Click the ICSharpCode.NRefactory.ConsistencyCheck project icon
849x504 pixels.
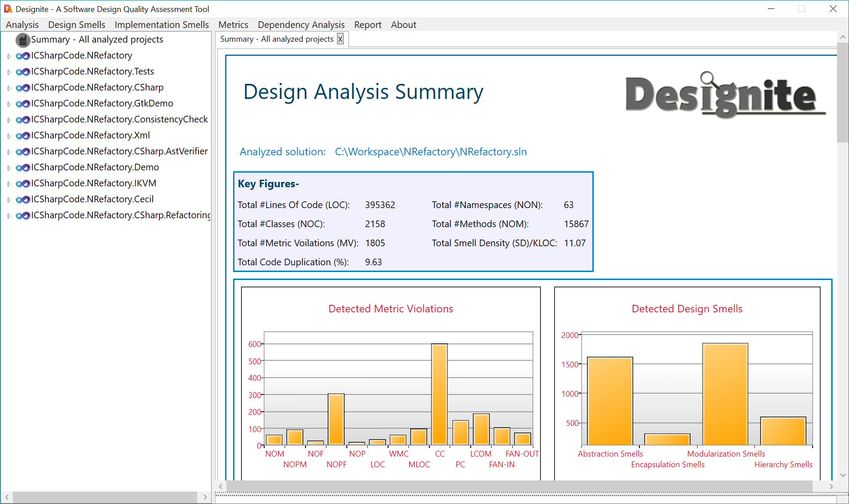23,120
